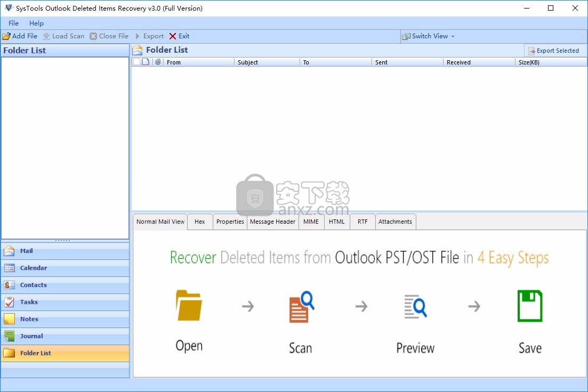Viewport: 588px width, 392px height.
Task: Click the SysTools title bar app icon
Action: 9,8
